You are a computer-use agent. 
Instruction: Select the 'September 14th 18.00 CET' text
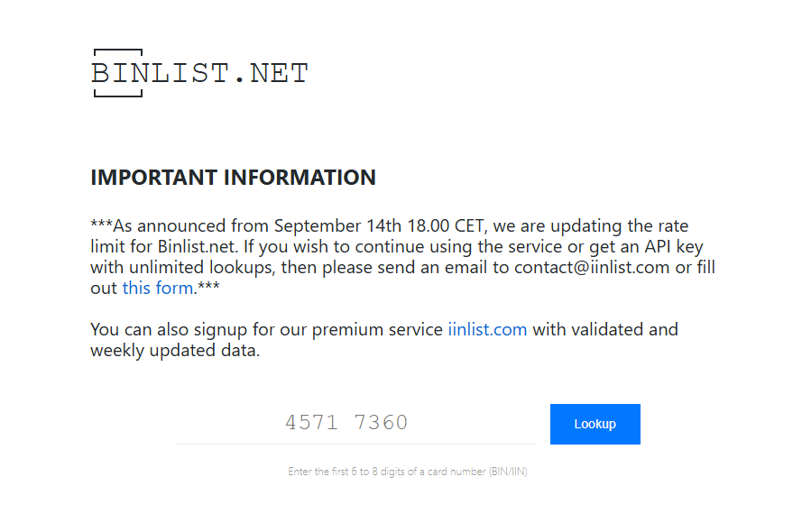[x=379, y=226]
